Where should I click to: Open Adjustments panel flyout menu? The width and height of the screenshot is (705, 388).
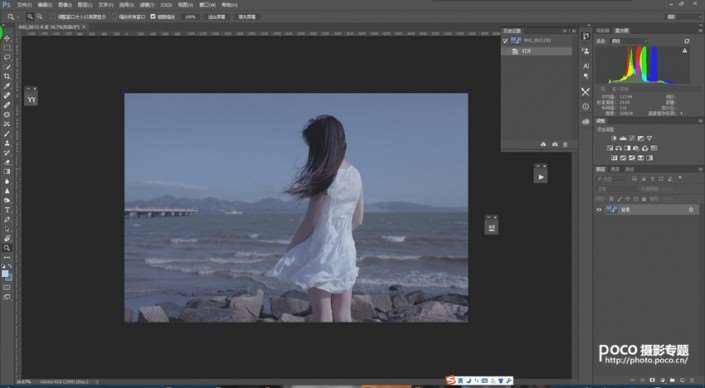(701, 120)
